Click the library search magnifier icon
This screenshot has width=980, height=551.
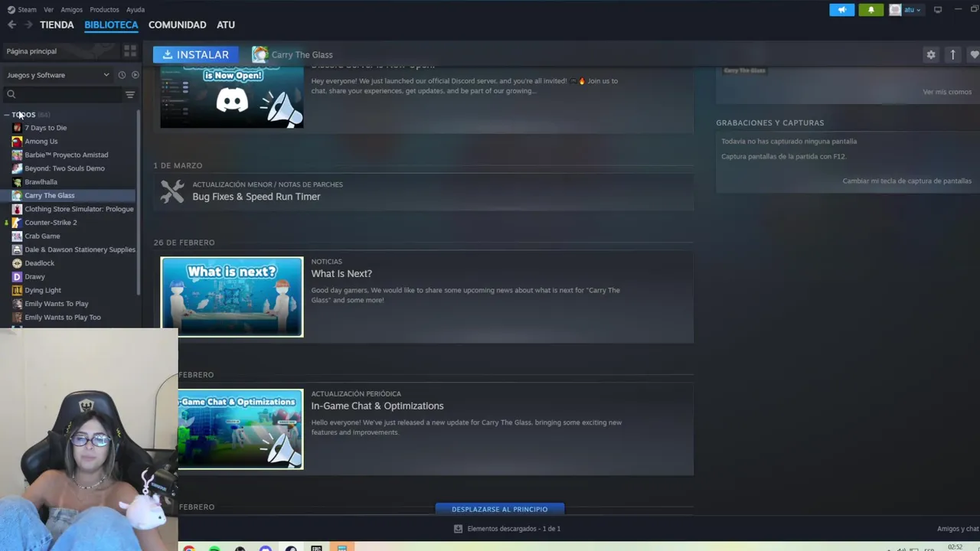click(x=11, y=94)
